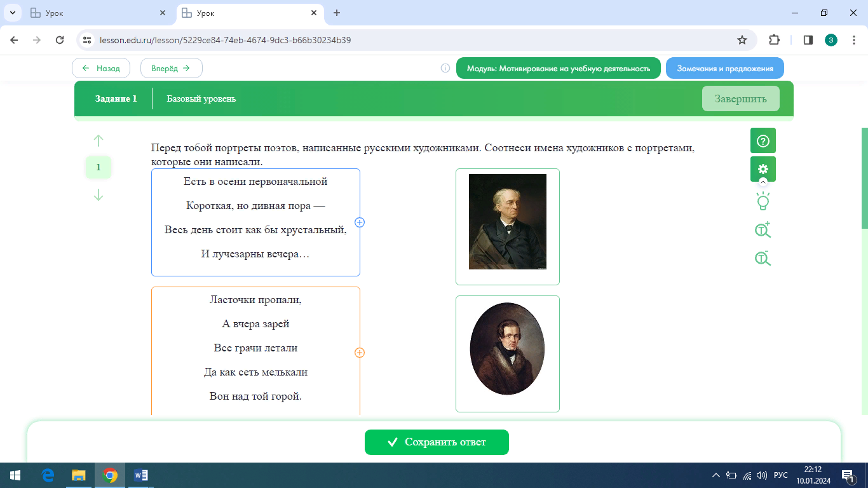Select task number 1 marker
Image resolution: width=868 pixels, height=488 pixels.
(98, 168)
